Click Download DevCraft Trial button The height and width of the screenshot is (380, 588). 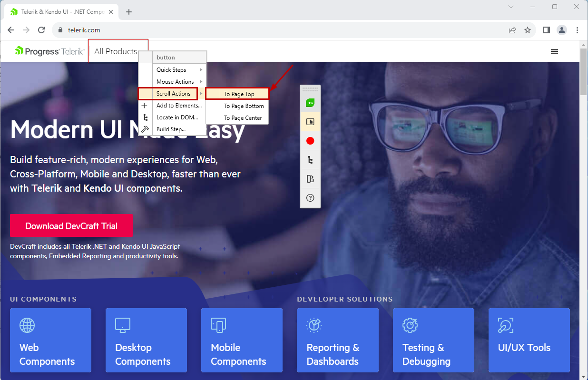(71, 226)
